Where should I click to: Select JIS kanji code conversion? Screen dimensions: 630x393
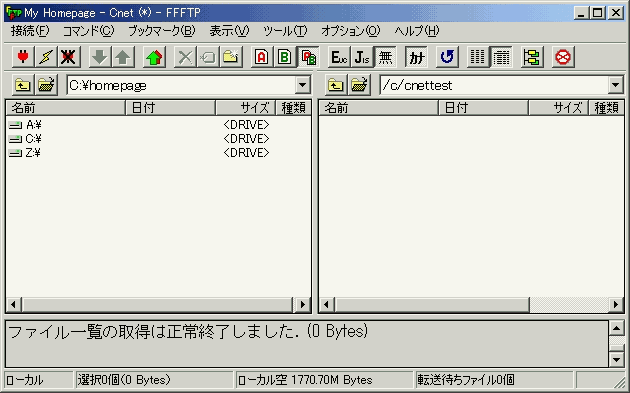362,57
